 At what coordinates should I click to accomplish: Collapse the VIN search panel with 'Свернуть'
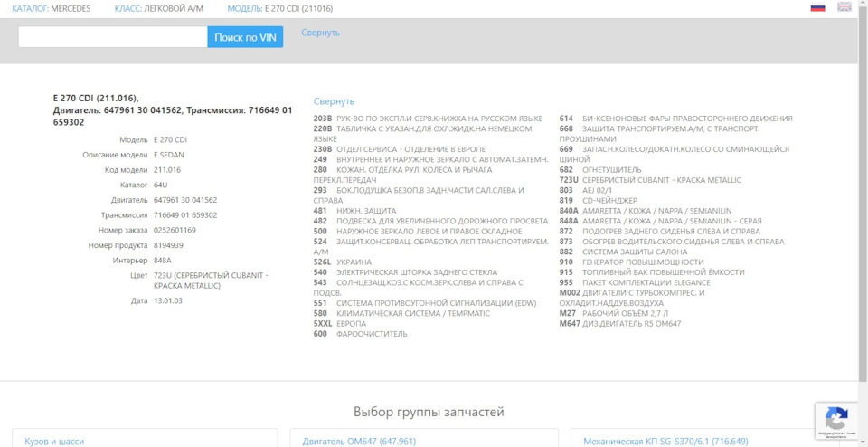pyautogui.click(x=320, y=33)
